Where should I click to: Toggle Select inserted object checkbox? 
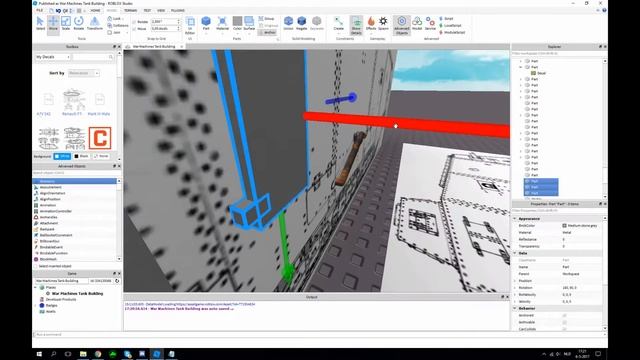click(36, 266)
